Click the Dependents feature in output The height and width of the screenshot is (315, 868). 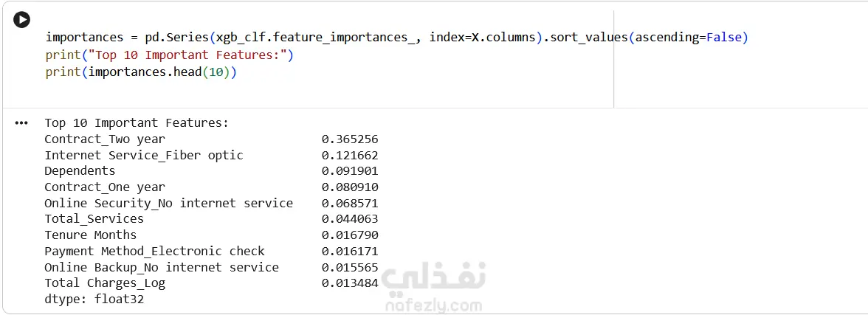[80, 170]
